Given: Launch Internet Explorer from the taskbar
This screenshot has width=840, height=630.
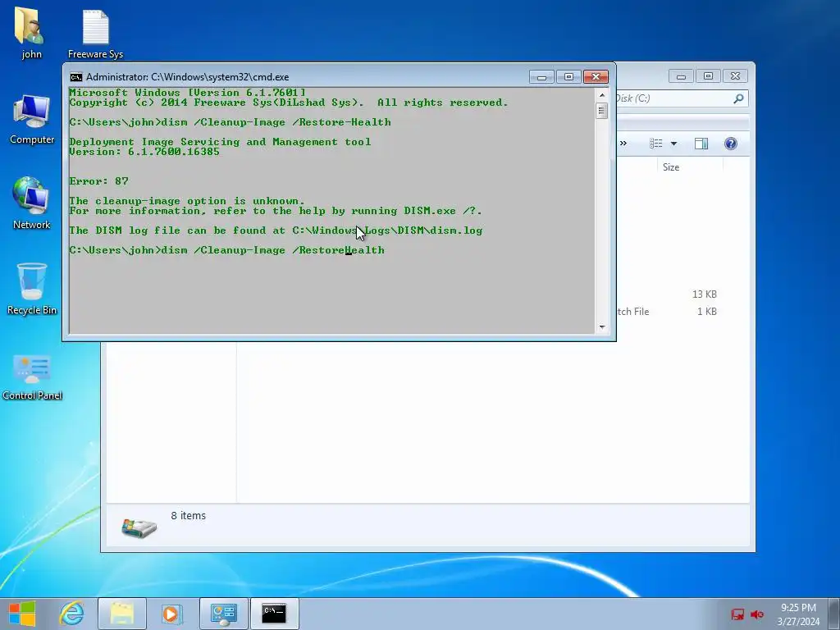Looking at the screenshot, I should click(x=72, y=614).
